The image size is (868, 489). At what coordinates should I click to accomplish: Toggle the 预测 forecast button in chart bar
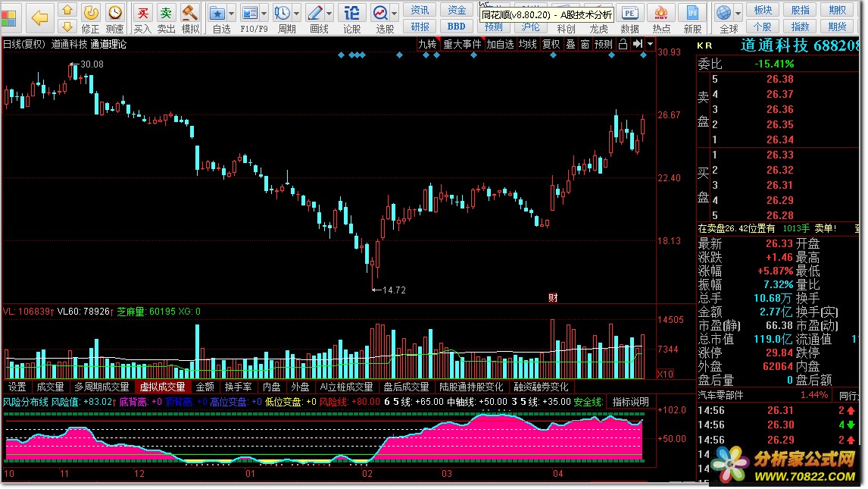point(604,44)
